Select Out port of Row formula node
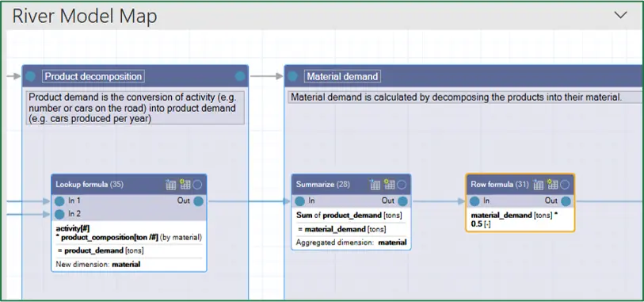The image size is (644, 302). coord(566,201)
